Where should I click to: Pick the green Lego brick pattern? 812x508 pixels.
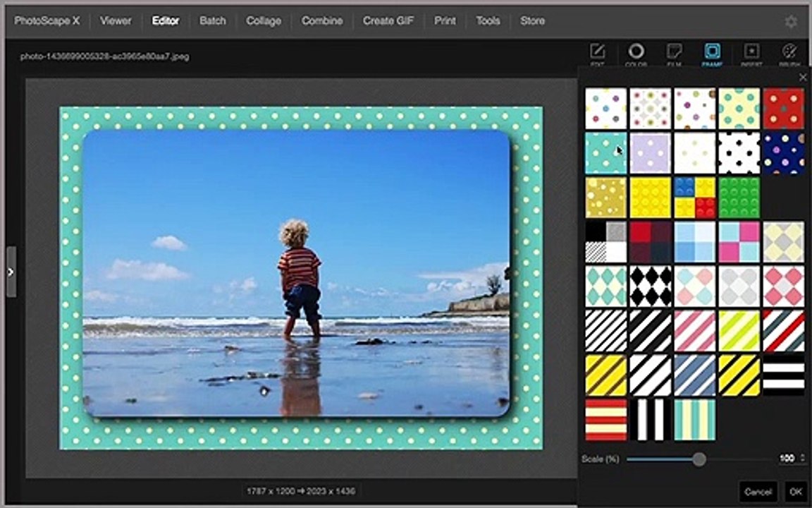point(739,198)
